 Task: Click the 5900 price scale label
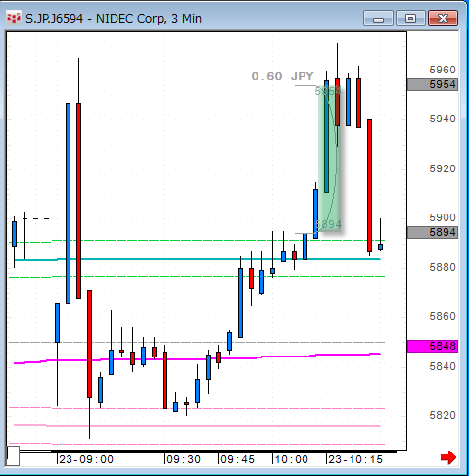pos(443,217)
